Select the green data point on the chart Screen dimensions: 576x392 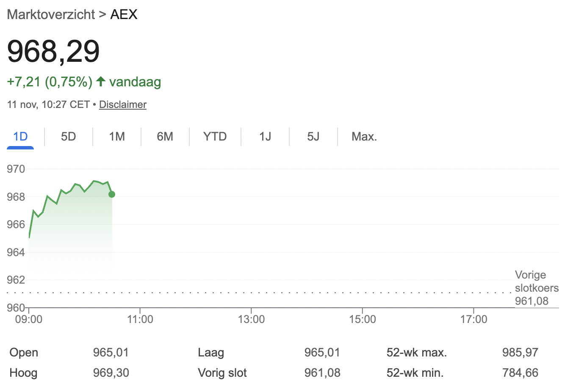(x=111, y=194)
